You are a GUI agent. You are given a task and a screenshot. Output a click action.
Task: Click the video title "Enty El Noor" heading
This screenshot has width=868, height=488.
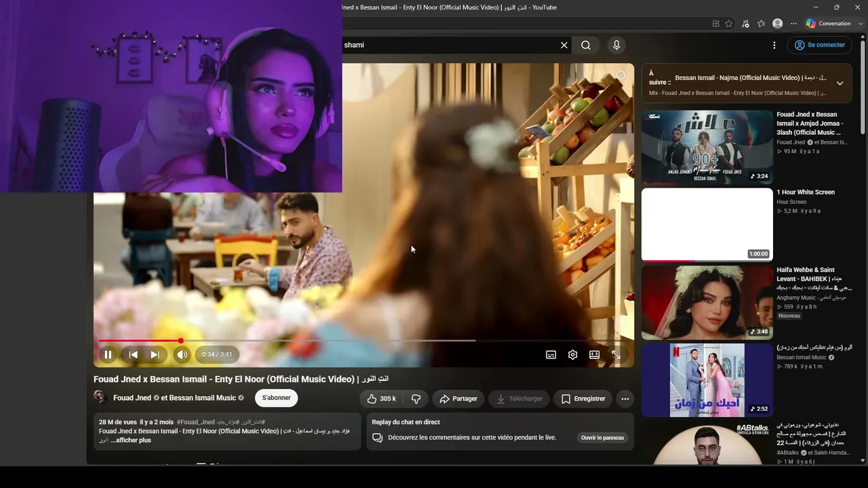click(x=241, y=379)
